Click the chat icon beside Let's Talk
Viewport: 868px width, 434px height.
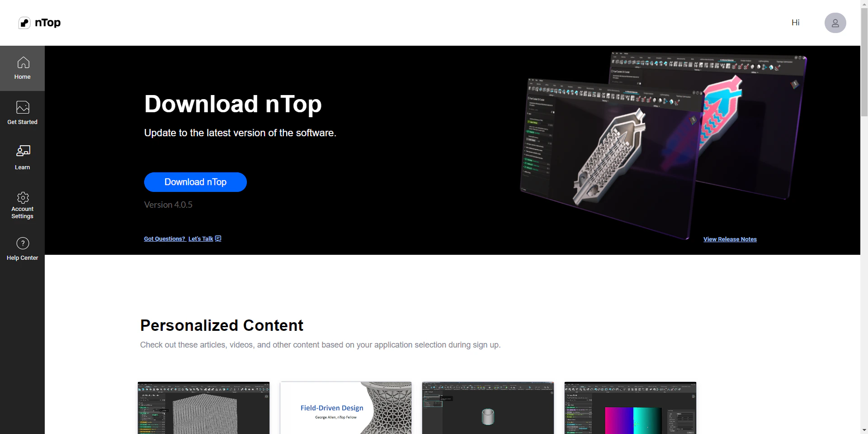(218, 238)
